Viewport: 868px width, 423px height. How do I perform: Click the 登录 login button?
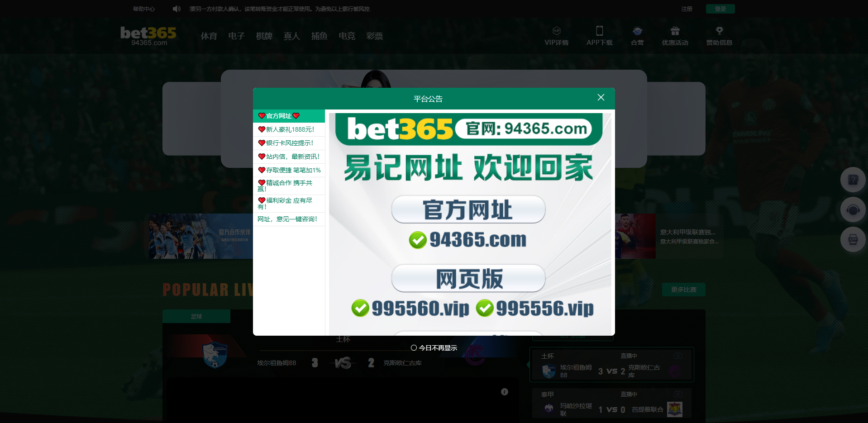point(720,9)
